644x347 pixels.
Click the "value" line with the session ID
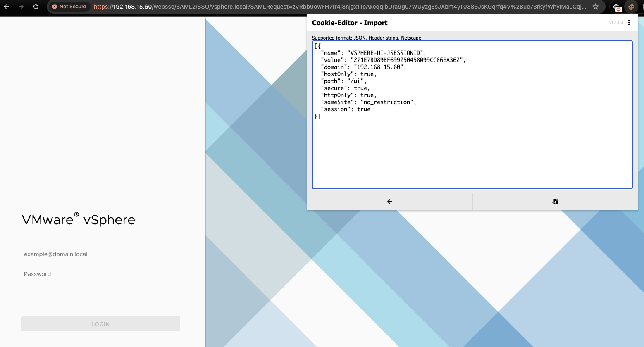coord(393,60)
